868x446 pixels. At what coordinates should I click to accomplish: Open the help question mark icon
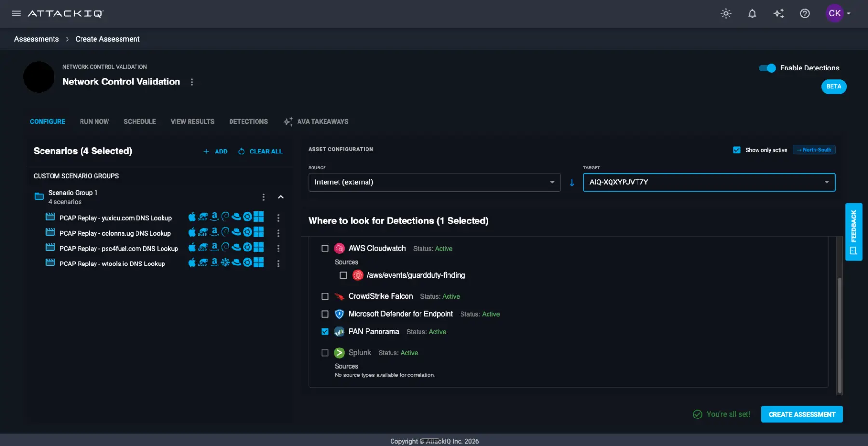click(805, 14)
